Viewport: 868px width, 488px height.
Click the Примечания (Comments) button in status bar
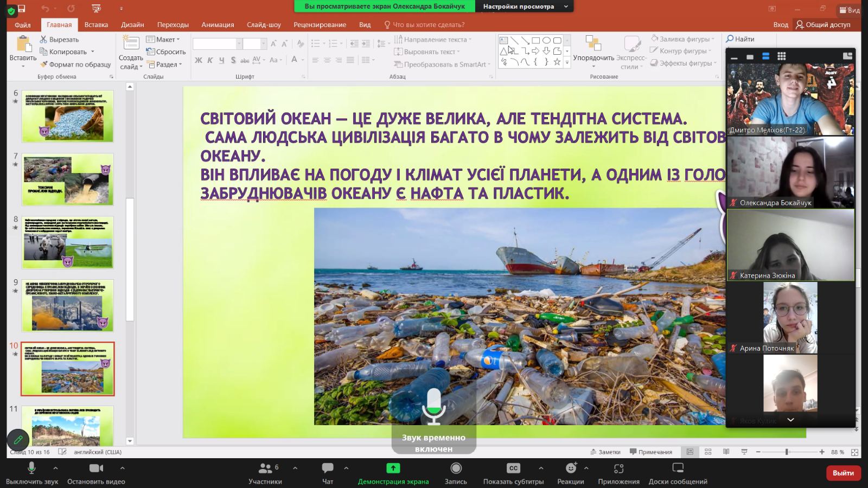pos(651,452)
